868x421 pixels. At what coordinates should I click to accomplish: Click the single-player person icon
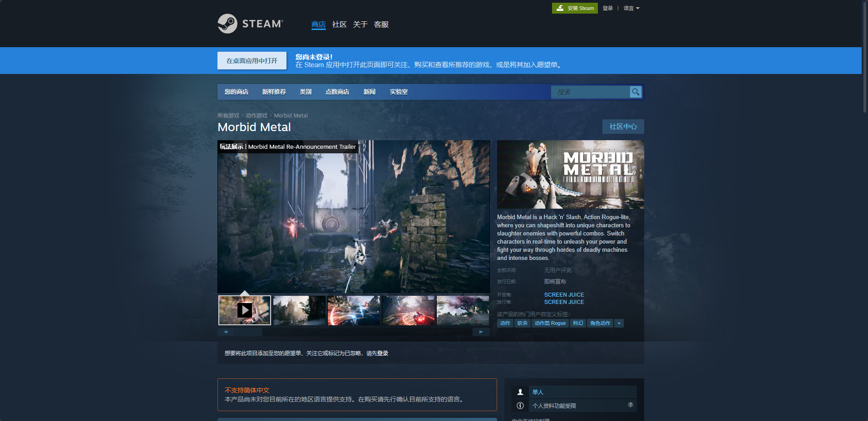[520, 392]
